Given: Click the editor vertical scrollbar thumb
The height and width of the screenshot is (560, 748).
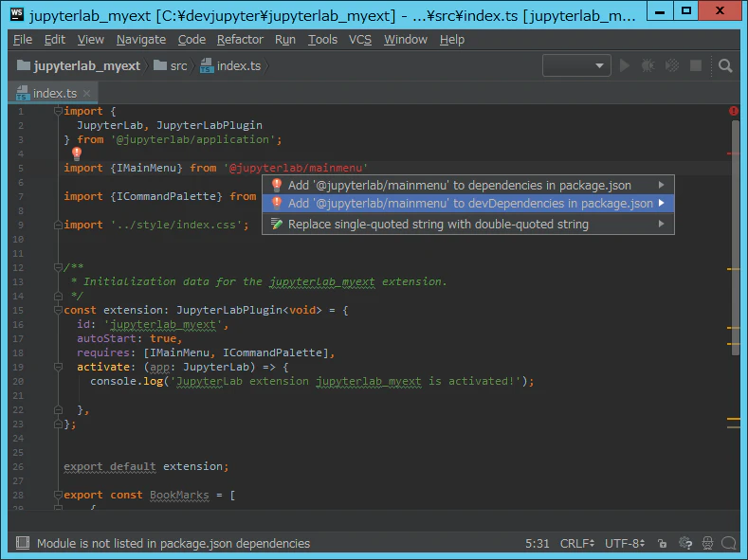Looking at the screenshot, I should (736, 238).
